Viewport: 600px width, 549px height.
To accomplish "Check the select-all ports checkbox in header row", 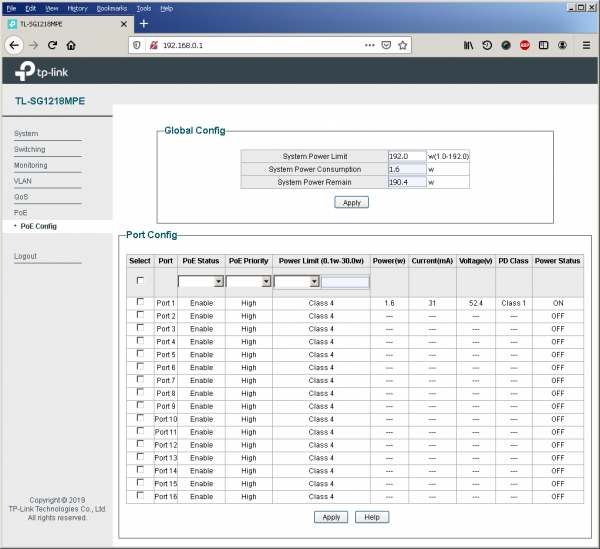I will pos(140,281).
